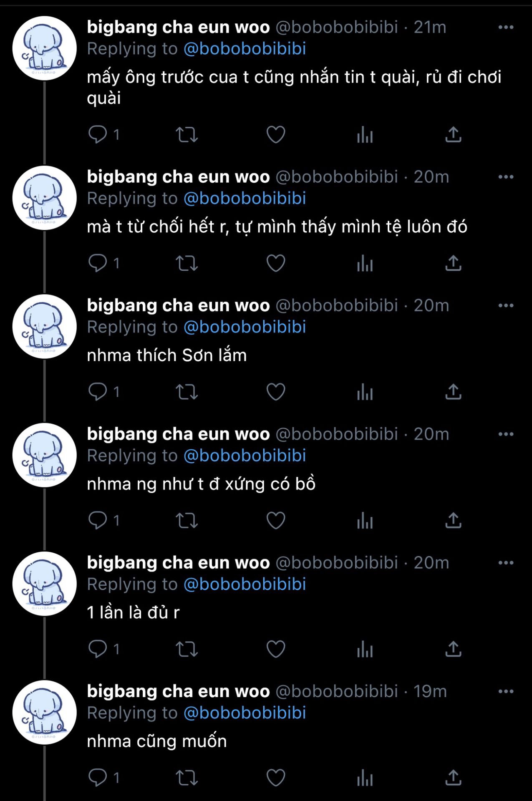Retweet the 'mà t từ chối hết r' tweet

[187, 263]
